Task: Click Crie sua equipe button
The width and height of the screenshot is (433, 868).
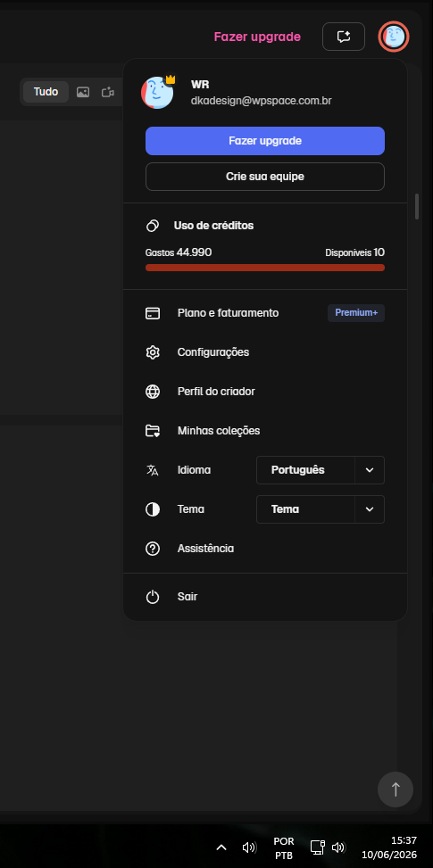Action: 265,177
